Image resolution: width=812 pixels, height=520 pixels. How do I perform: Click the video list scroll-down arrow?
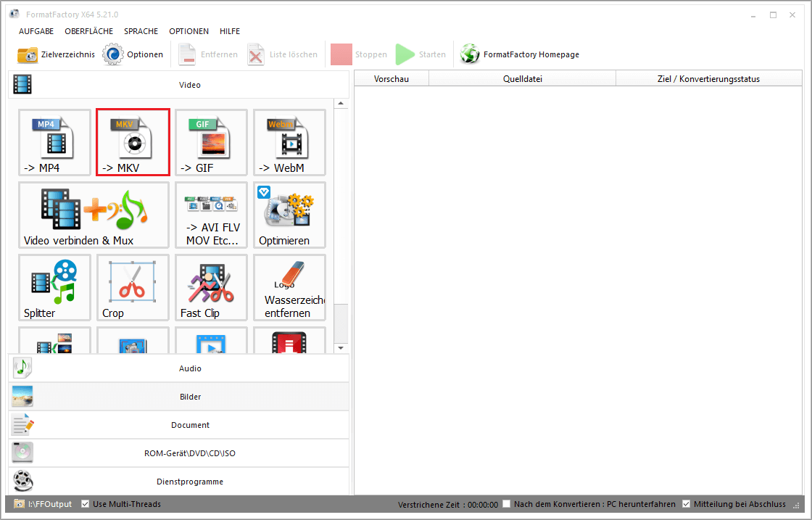coord(341,348)
